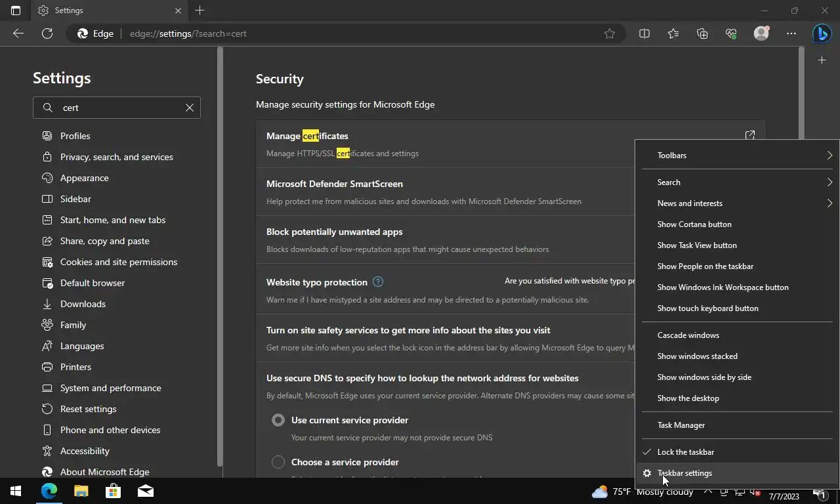Open Phone and other devices
The image size is (840, 504).
pos(110,430)
